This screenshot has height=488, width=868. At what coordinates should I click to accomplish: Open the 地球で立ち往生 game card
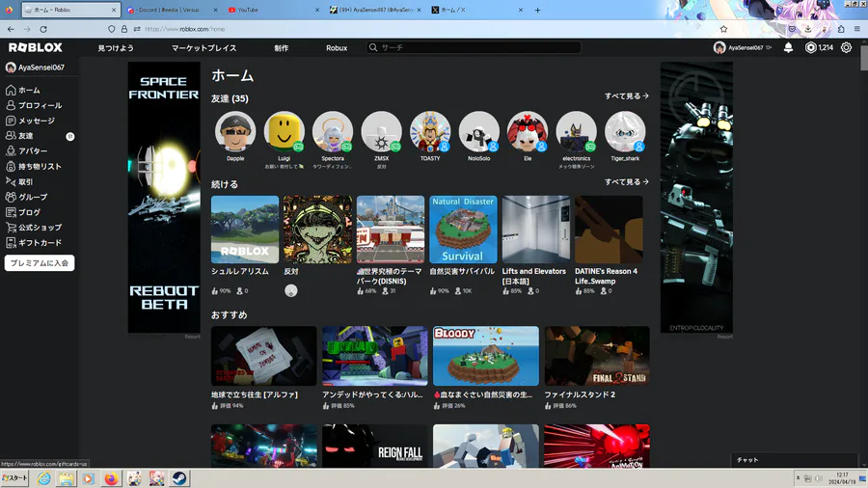coord(264,367)
